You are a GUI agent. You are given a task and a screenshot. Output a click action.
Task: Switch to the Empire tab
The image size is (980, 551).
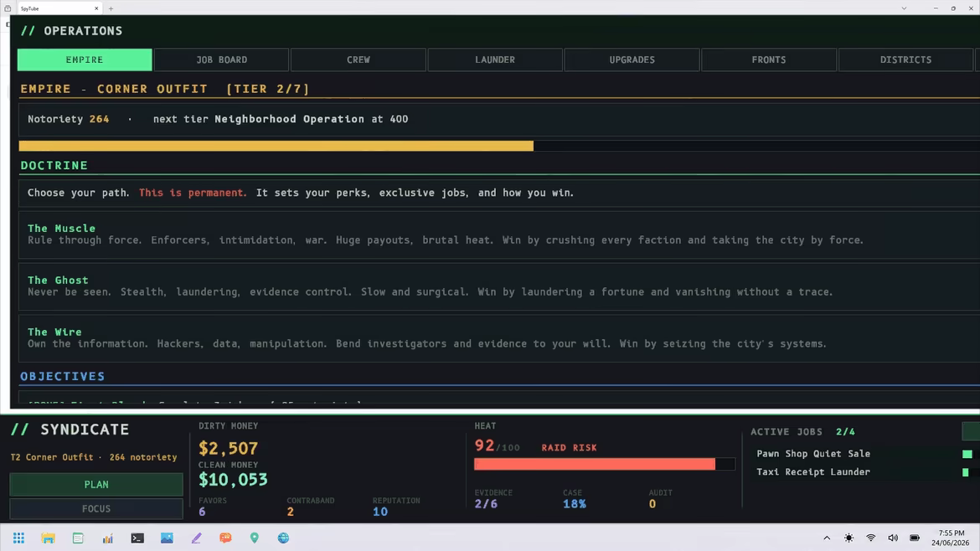click(85, 60)
